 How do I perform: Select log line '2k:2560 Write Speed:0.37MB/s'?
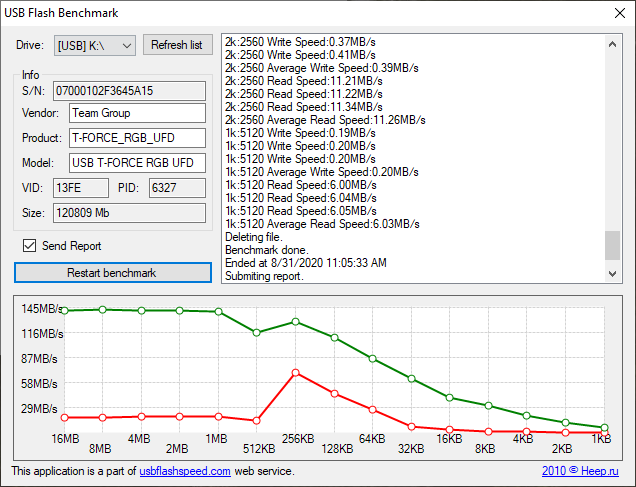(x=300, y=42)
